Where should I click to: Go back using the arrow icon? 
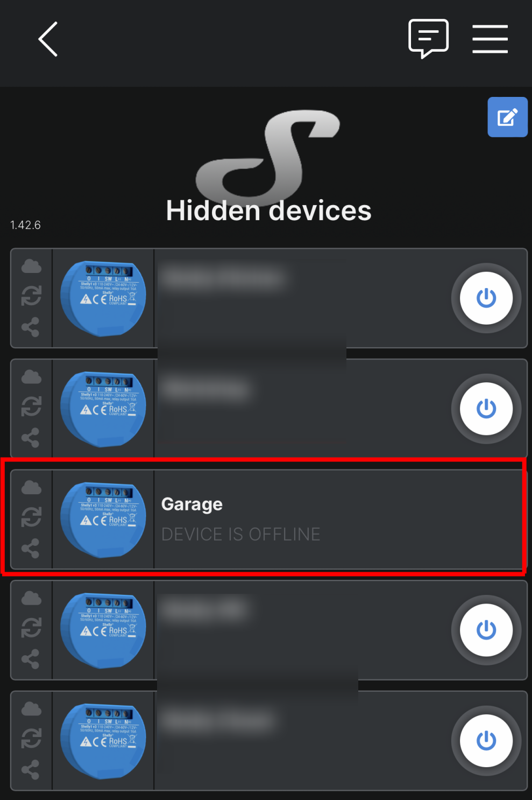[48, 39]
